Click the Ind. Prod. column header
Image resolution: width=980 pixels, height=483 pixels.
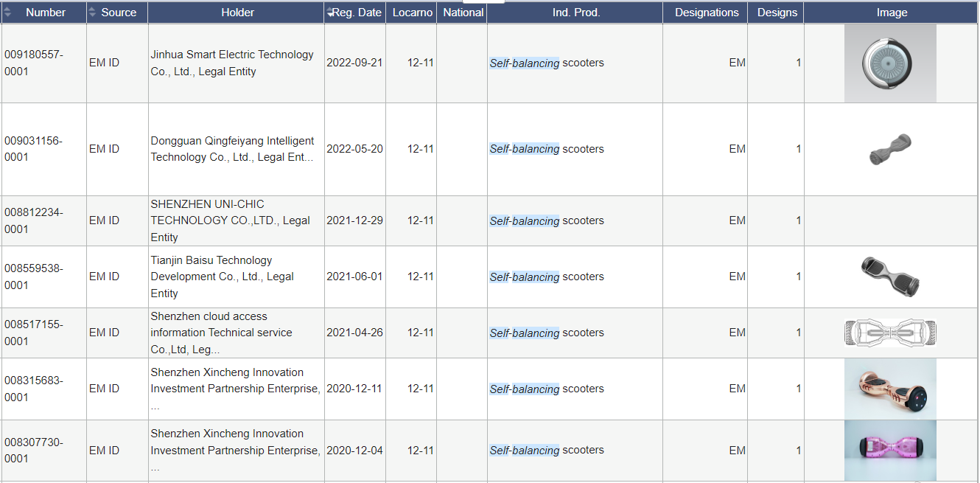(x=575, y=13)
